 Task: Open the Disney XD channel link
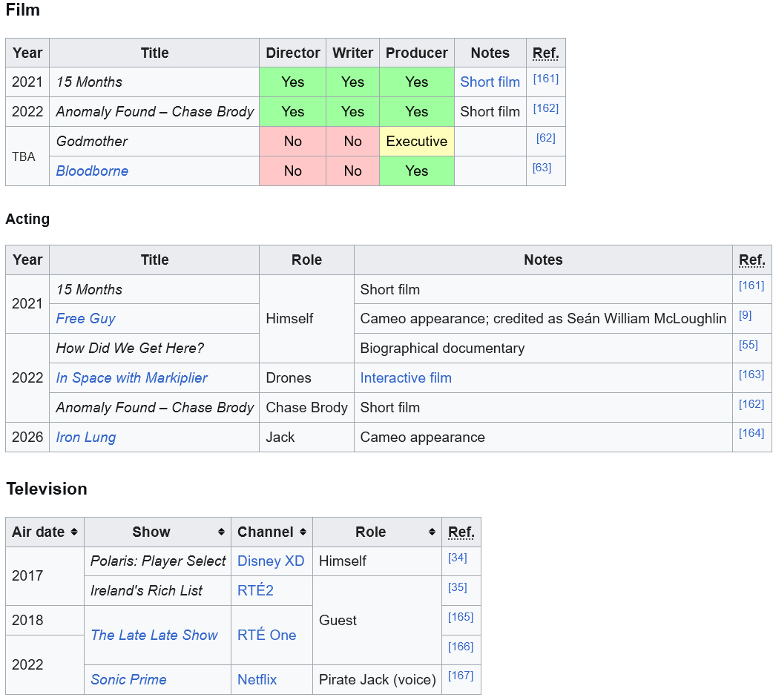[x=271, y=561]
